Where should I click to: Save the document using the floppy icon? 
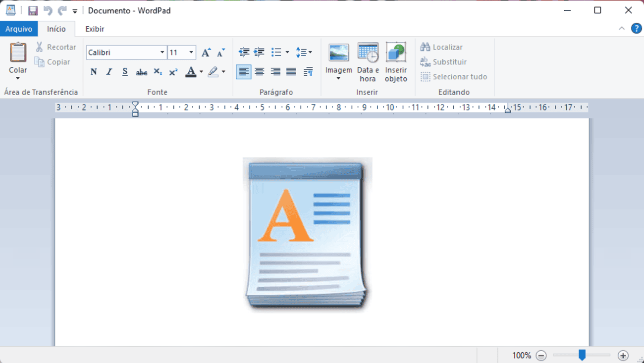tap(33, 10)
